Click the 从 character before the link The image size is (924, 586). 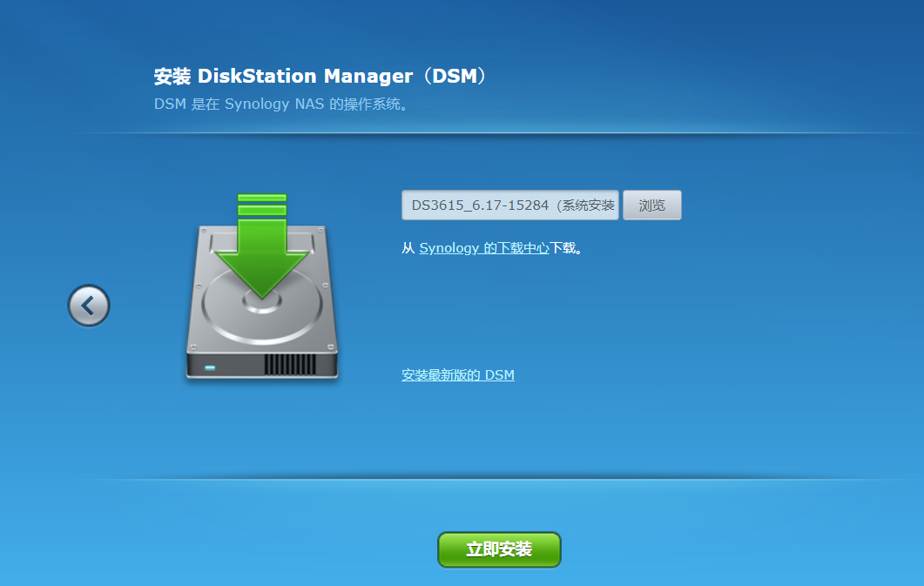point(408,248)
